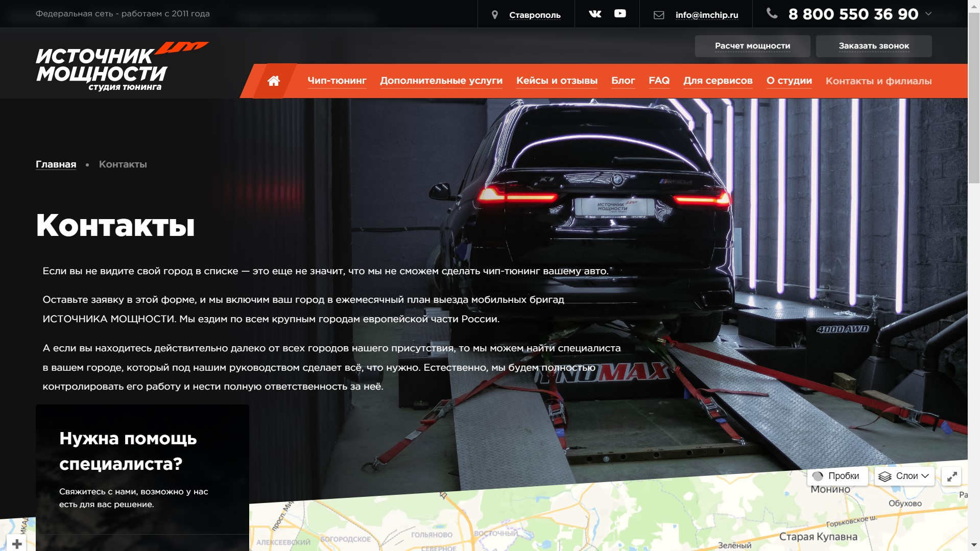The image size is (980, 551).
Task: Expand the Слои map layers dropdown
Action: click(x=904, y=476)
